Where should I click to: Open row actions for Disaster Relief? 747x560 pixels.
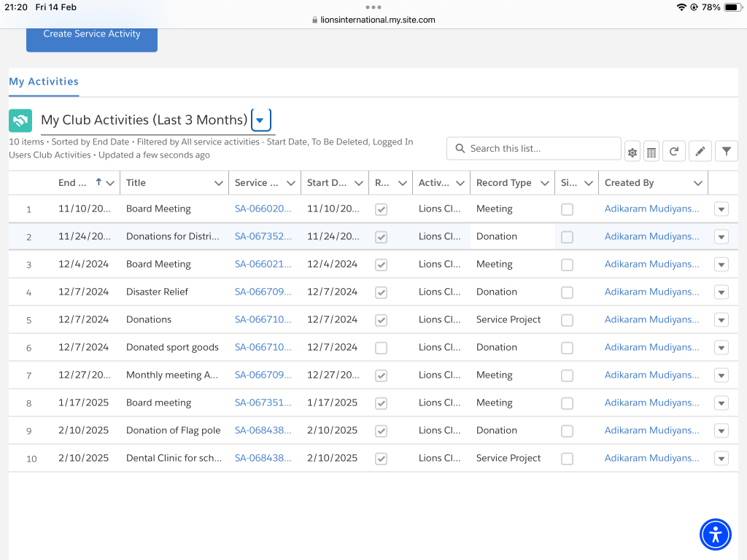721,292
